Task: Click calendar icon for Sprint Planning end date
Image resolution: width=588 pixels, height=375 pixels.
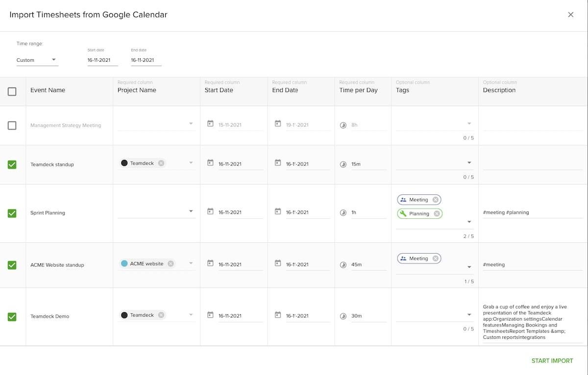Action: pyautogui.click(x=278, y=211)
